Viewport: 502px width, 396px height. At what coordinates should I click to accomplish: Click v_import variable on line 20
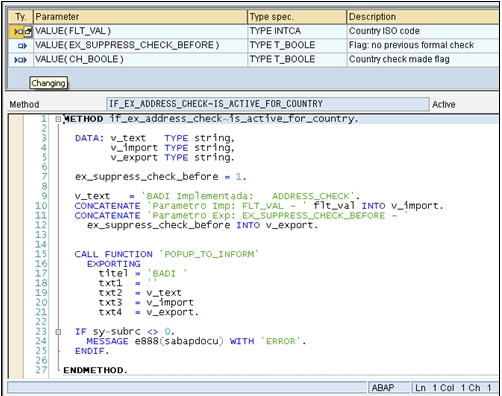click(170, 302)
